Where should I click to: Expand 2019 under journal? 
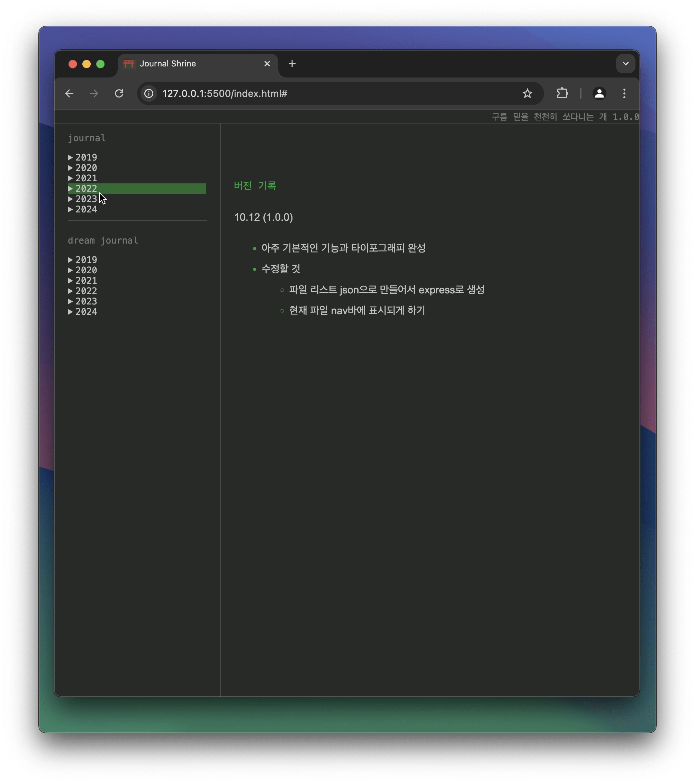click(86, 158)
